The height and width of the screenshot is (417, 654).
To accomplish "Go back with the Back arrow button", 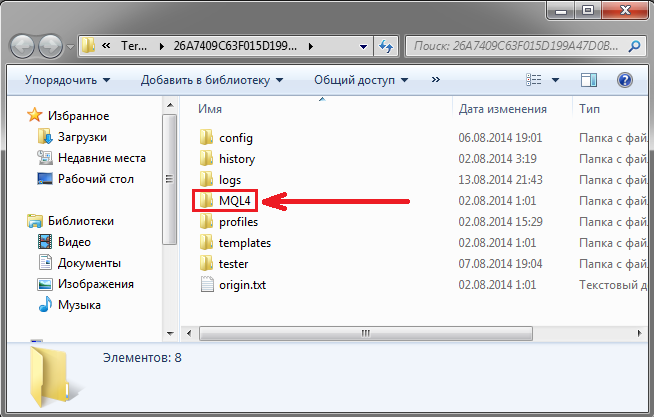I will 23,46.
